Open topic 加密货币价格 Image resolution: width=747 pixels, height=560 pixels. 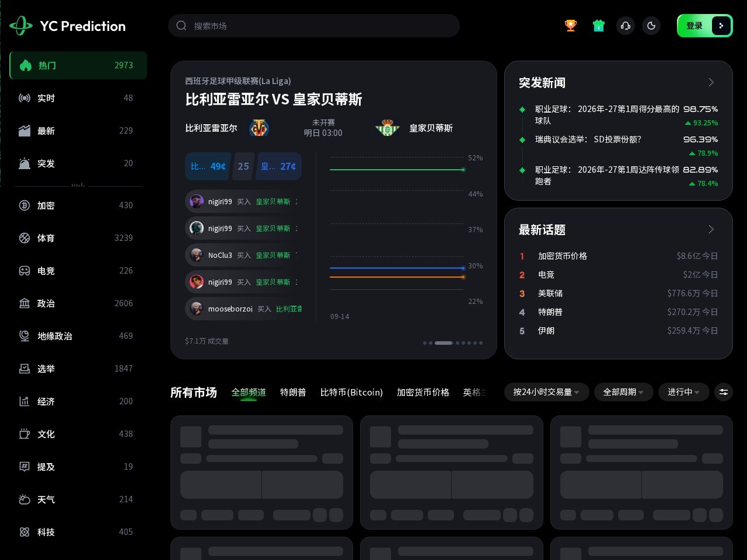tap(619, 256)
